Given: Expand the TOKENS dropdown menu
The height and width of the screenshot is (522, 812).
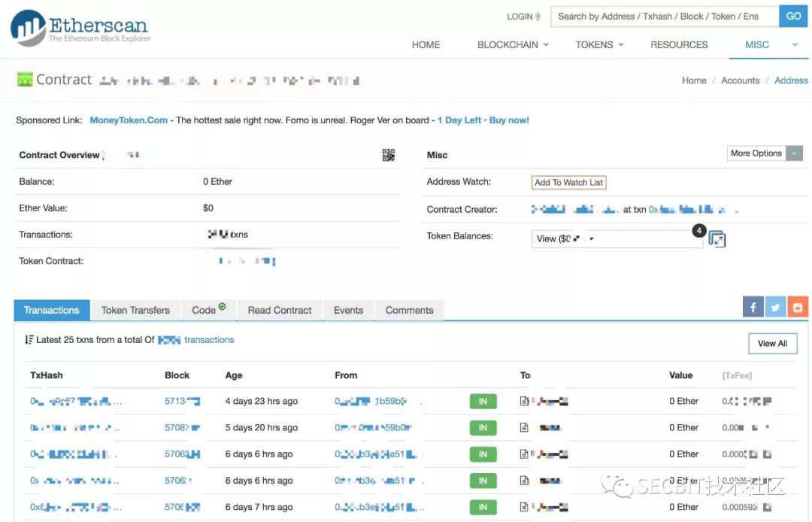Looking at the screenshot, I should click(x=599, y=45).
